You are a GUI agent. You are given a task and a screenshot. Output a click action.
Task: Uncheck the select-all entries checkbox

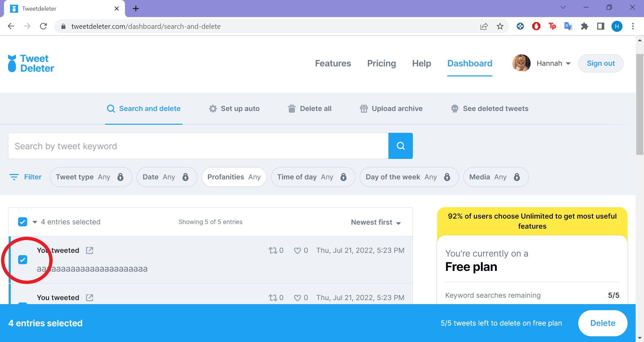point(22,222)
